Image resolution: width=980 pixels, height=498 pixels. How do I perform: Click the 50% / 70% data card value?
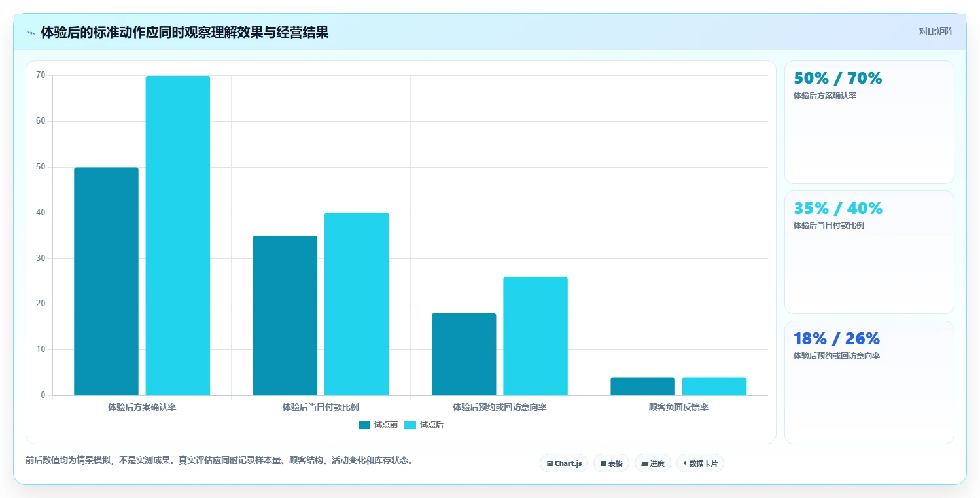click(x=838, y=79)
